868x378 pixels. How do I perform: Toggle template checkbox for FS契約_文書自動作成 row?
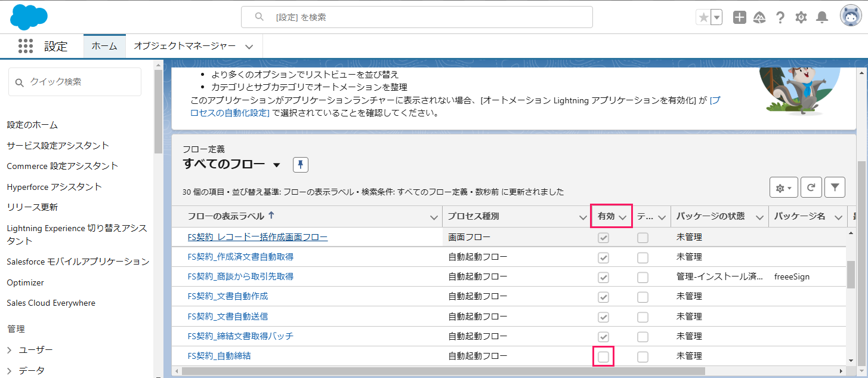642,297
